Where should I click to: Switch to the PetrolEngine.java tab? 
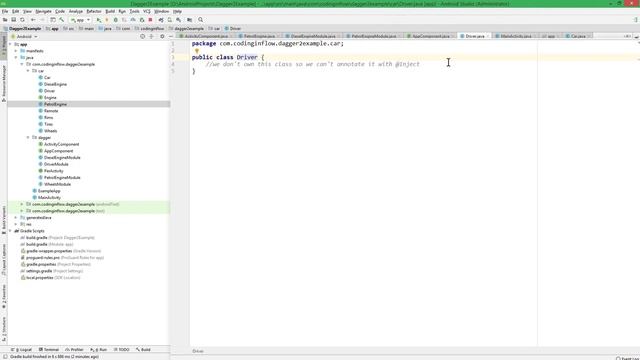coord(259,36)
